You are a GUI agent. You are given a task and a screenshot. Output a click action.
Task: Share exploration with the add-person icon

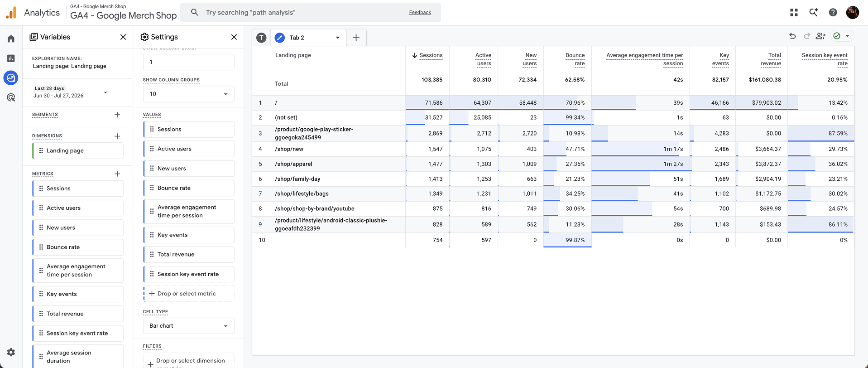coord(820,36)
